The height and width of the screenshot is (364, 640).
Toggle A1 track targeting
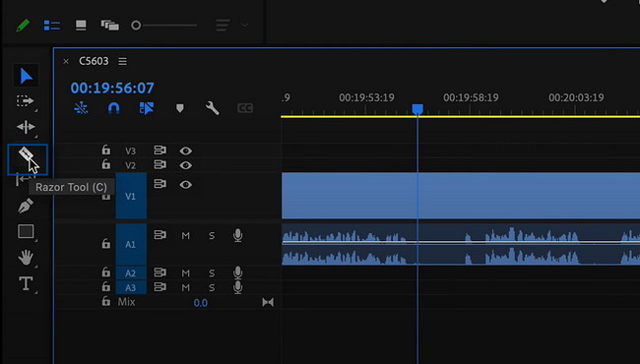tap(131, 244)
